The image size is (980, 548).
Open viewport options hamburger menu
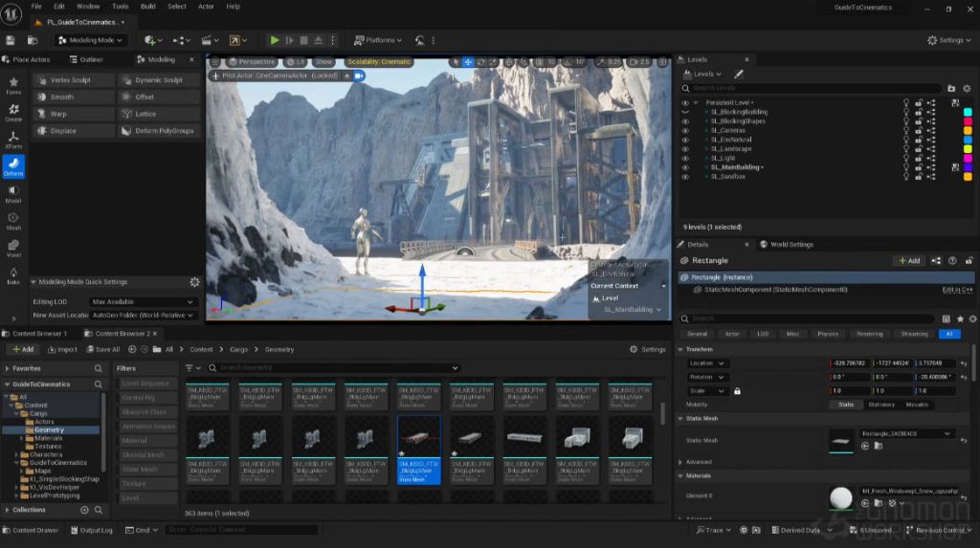(x=215, y=62)
